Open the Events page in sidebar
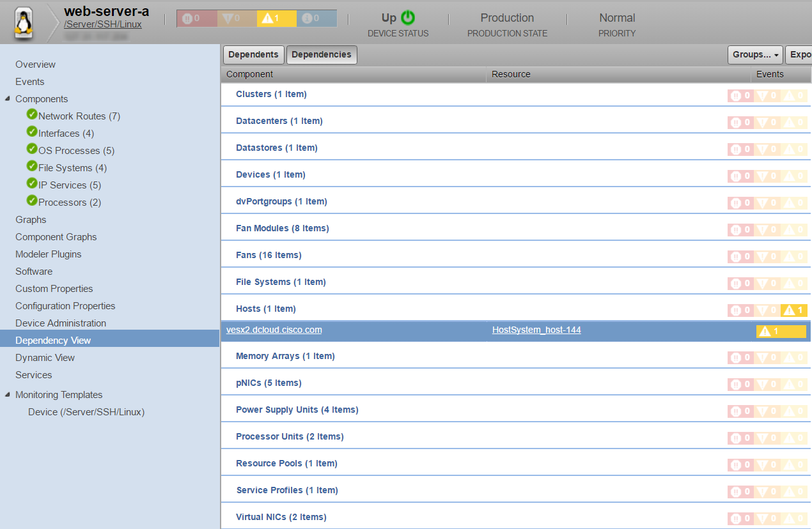 (30, 82)
